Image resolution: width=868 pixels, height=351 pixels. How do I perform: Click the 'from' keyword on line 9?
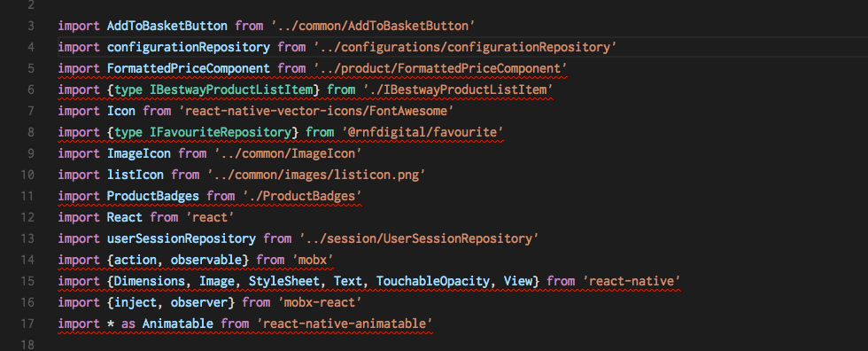tap(192, 153)
